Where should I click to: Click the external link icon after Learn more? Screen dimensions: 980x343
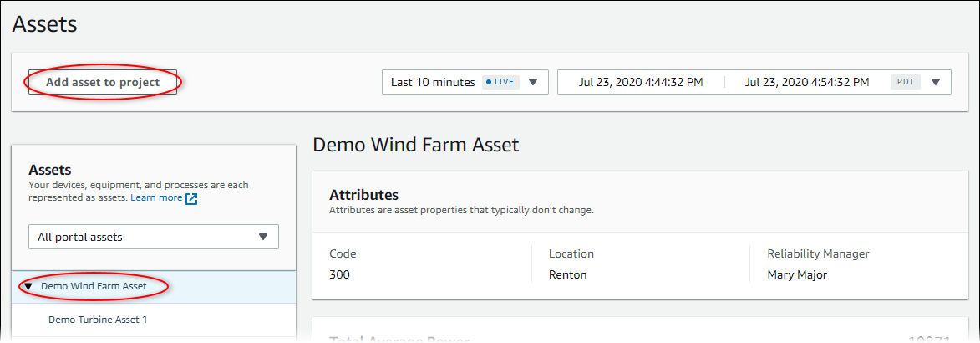[x=191, y=198]
